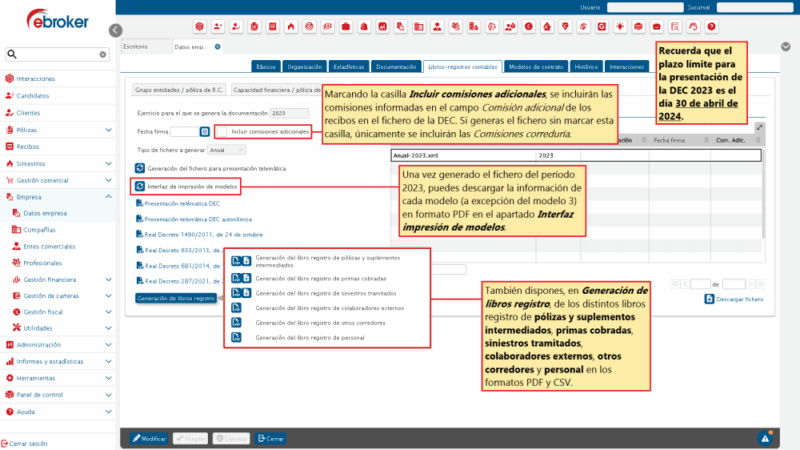The height and width of the screenshot is (450, 800).
Task: Click Descargar fichero link
Action: click(734, 299)
